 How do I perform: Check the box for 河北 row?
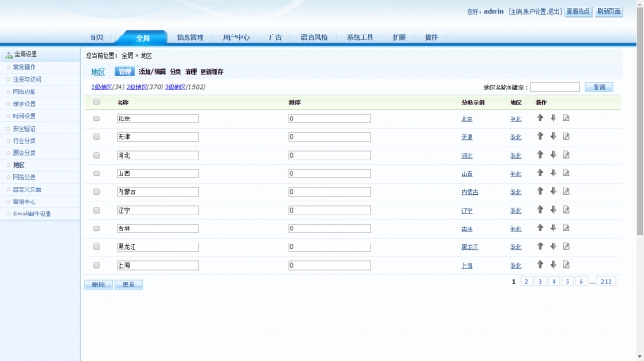[x=96, y=155]
